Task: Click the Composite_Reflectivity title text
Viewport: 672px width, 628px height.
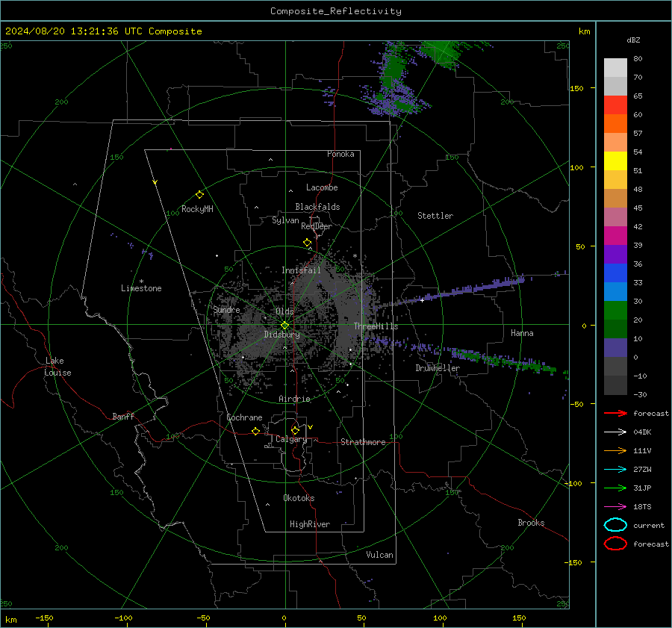Action: click(336, 11)
